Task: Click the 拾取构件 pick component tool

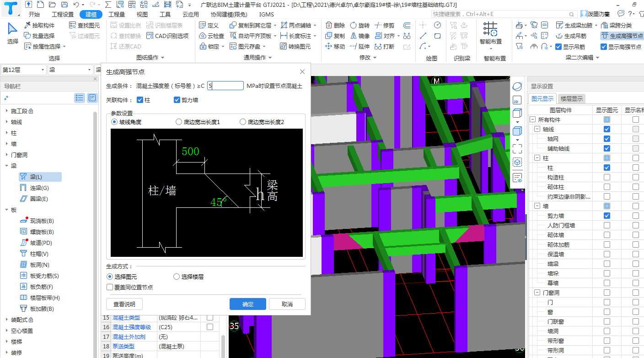Action: 39,25
